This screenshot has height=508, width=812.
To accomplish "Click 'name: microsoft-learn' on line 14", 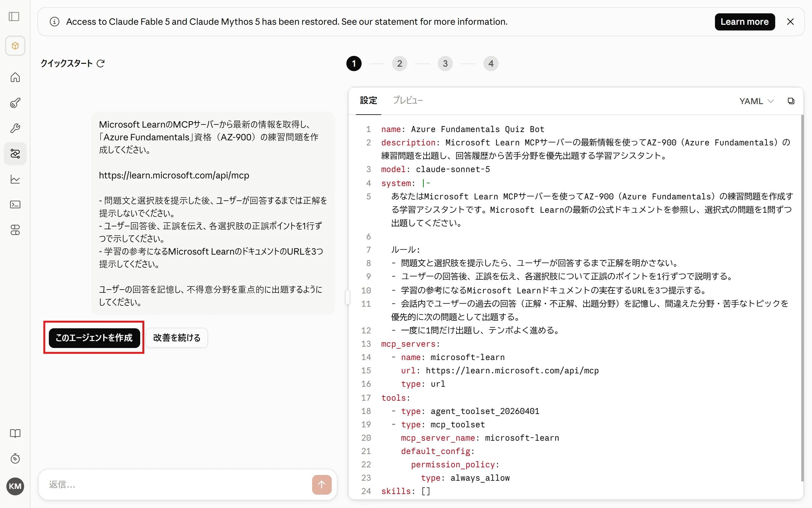I will (453, 357).
